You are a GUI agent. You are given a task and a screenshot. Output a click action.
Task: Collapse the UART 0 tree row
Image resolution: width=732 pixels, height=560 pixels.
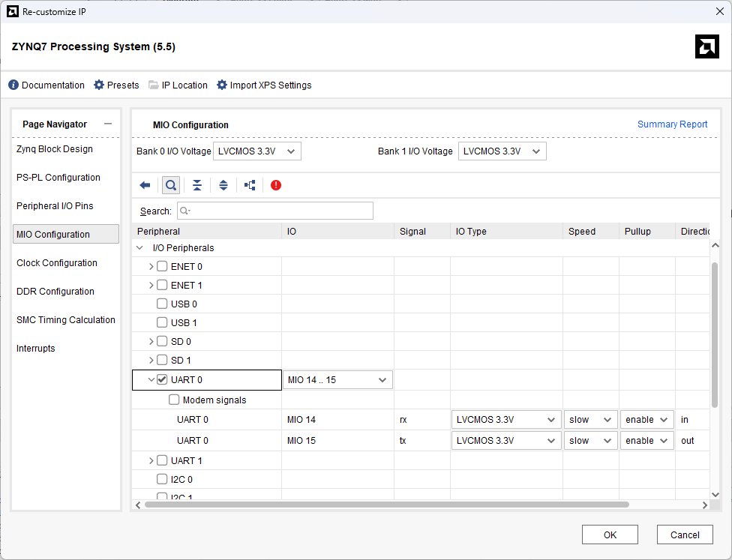151,380
